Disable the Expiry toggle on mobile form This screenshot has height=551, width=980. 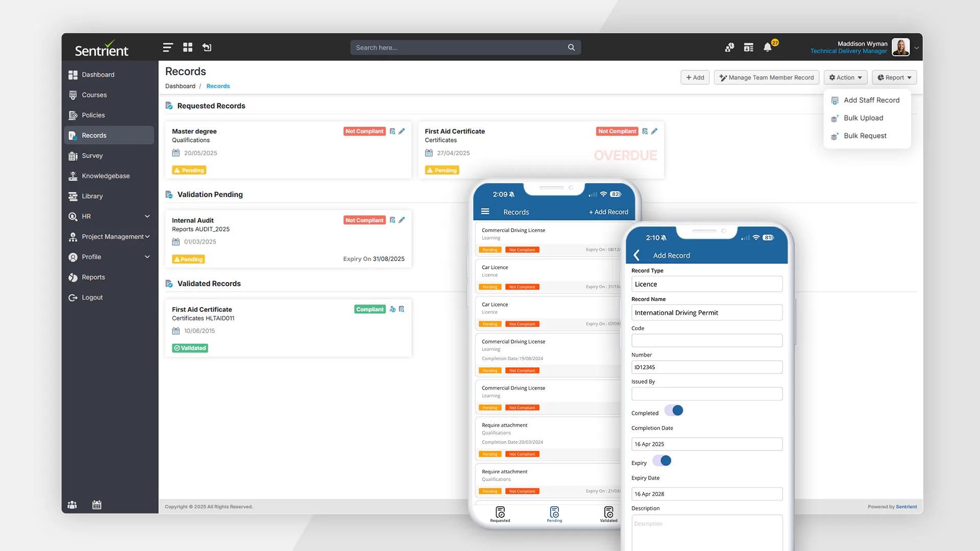[x=663, y=461]
